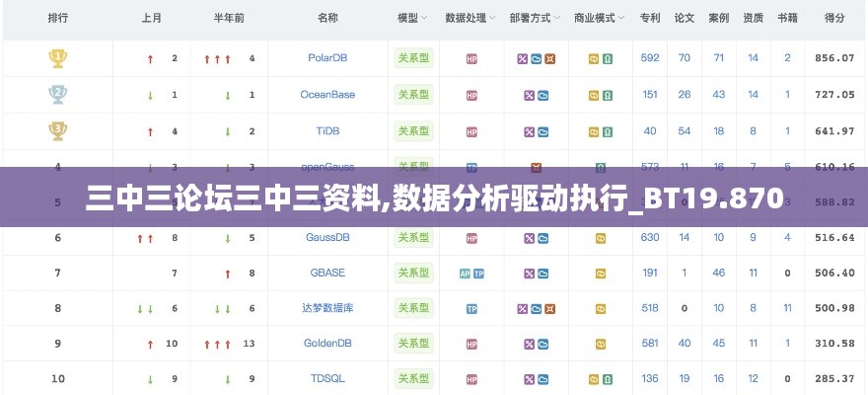Screen dimensions: 868x395
Task: Click the bronze trophy rank 3 icon
Action: tap(57, 131)
